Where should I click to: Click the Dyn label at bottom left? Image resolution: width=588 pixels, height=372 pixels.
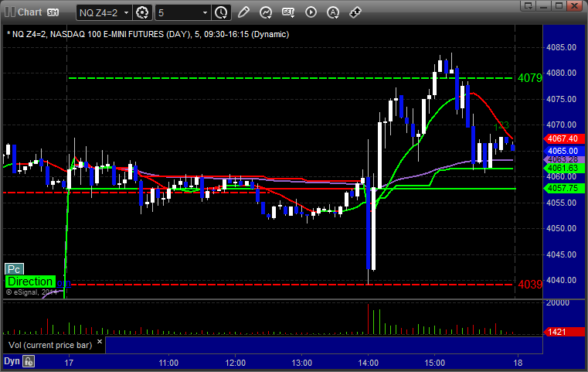tap(12, 361)
